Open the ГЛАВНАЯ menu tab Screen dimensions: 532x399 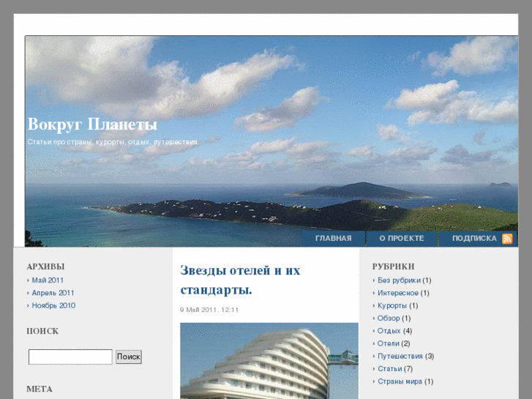click(x=333, y=239)
